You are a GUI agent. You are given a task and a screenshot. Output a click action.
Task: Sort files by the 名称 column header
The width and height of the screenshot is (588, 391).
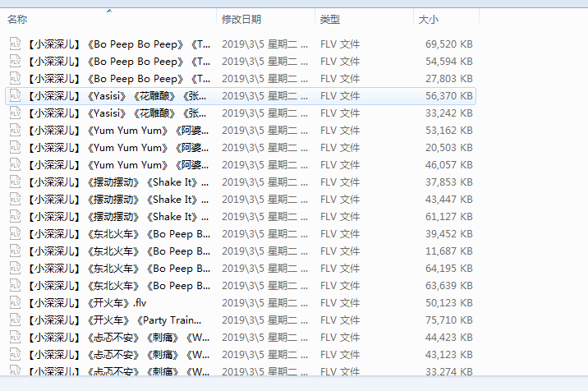18,19
